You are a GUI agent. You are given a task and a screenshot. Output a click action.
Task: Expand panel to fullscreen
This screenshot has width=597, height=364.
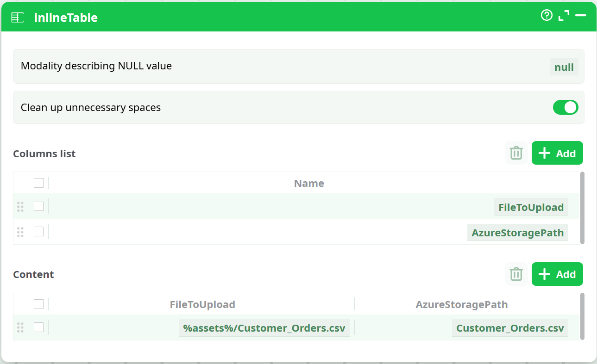point(564,16)
